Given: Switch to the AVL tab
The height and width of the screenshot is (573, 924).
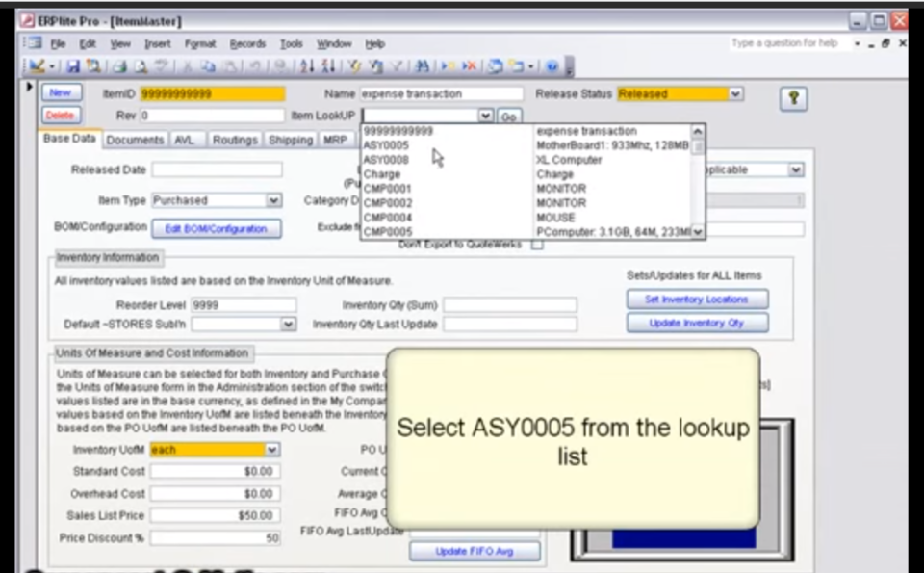Looking at the screenshot, I should pos(185,140).
